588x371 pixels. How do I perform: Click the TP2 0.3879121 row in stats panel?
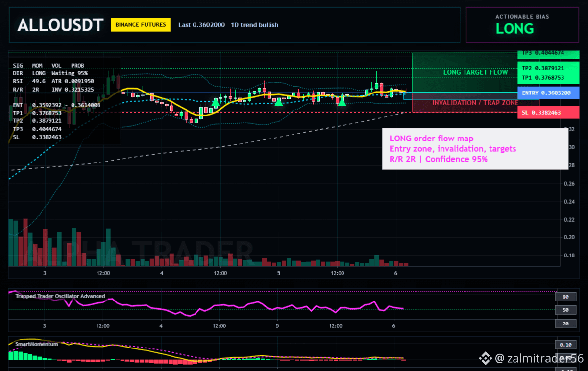(x=37, y=121)
